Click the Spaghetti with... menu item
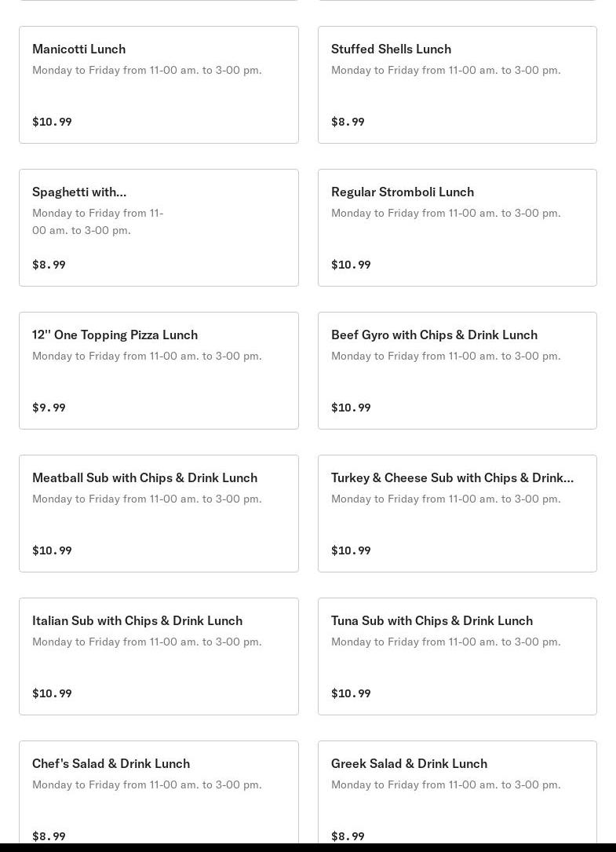The height and width of the screenshot is (852, 616). click(x=79, y=192)
